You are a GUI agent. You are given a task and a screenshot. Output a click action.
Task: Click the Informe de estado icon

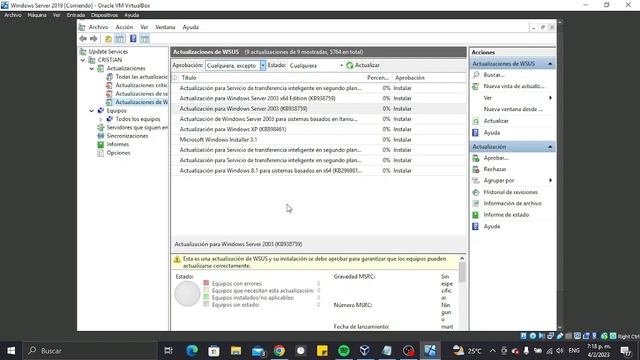click(x=476, y=215)
